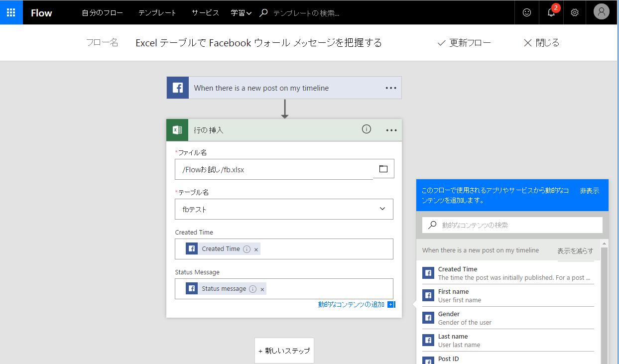Open the trigger card ellipsis menu
Viewport: 619px width, 364px height.
click(x=391, y=88)
